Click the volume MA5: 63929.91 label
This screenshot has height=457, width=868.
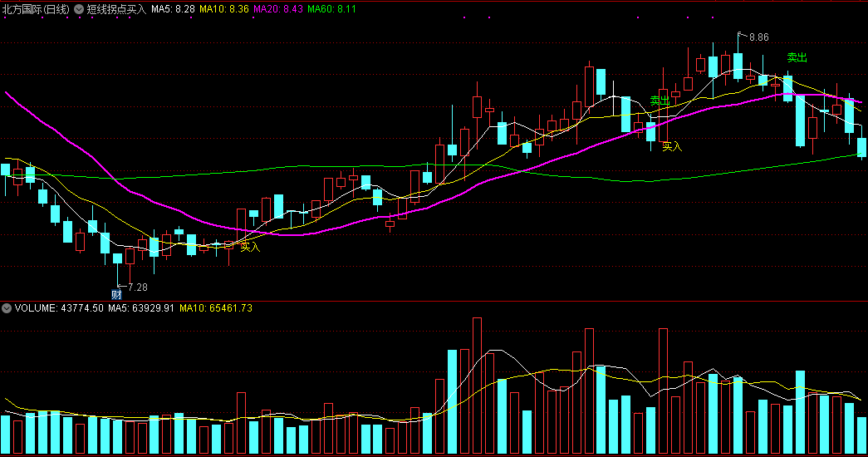point(141,308)
